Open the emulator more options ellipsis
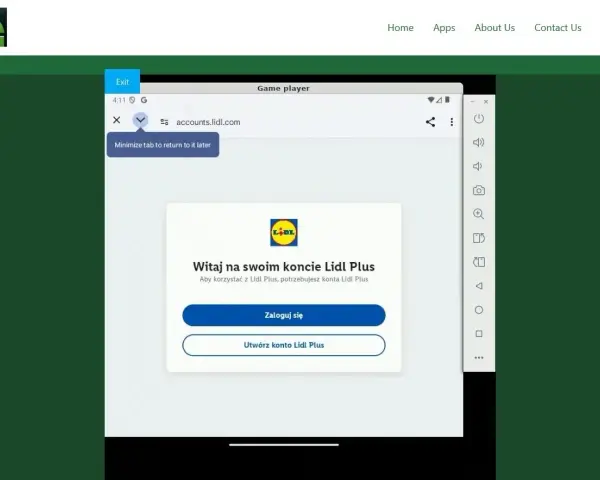The width and height of the screenshot is (600, 480). [479, 358]
